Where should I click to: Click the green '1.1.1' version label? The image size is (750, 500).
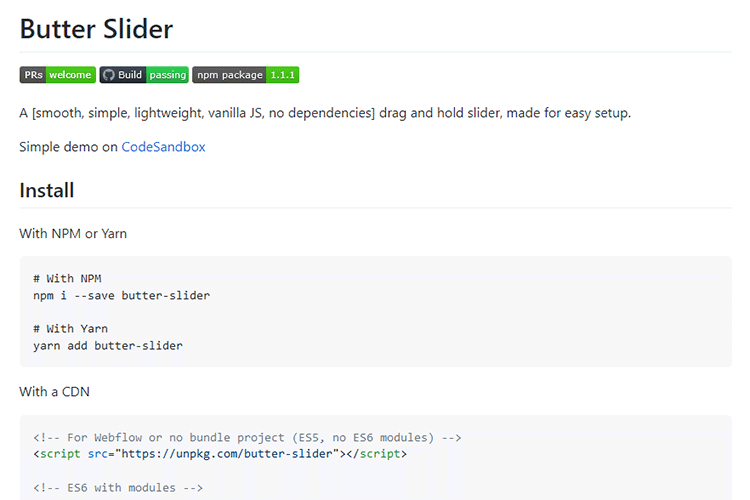coord(283,75)
